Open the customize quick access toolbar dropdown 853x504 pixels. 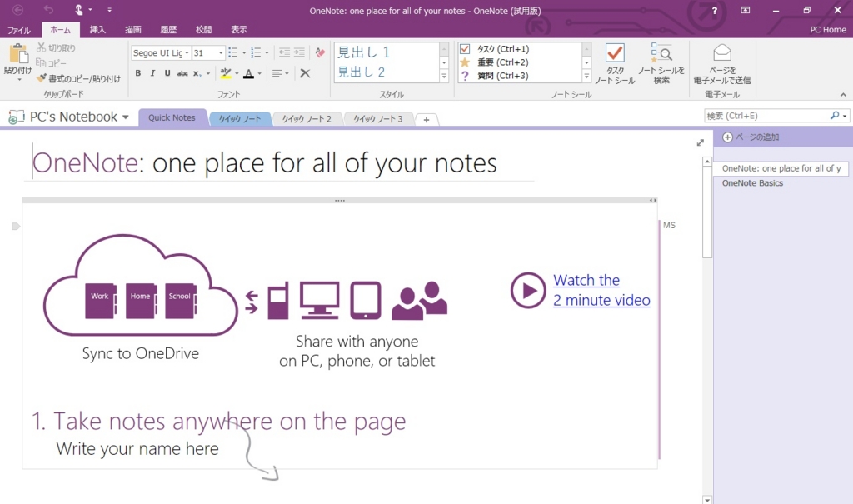[x=109, y=10]
